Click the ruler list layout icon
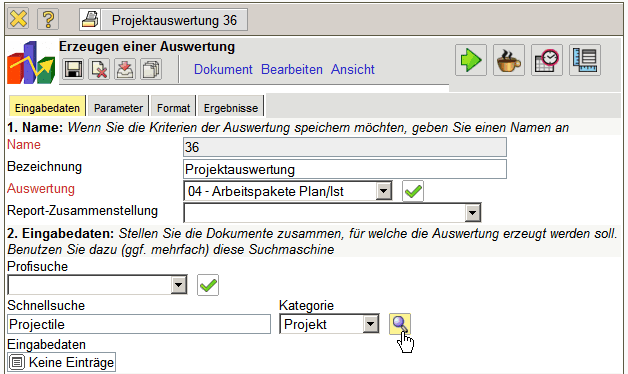 585,60
